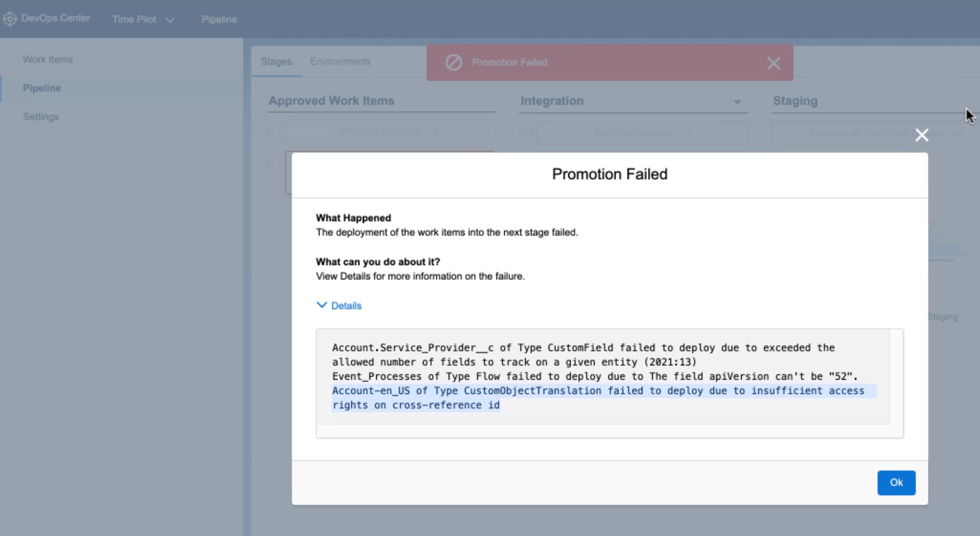Click Promote Selected under Approved Work Items

click(390, 131)
